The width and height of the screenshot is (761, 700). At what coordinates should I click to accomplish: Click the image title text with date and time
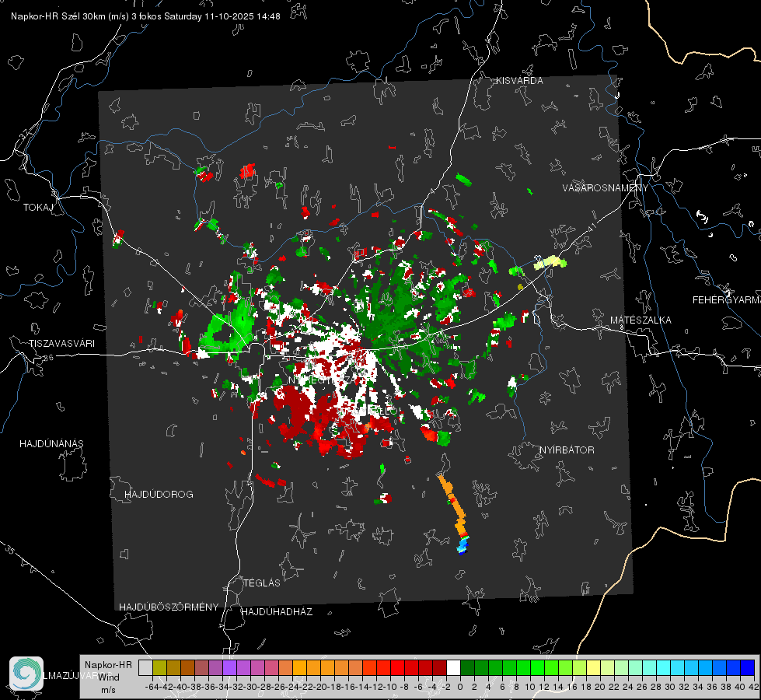coord(145,16)
